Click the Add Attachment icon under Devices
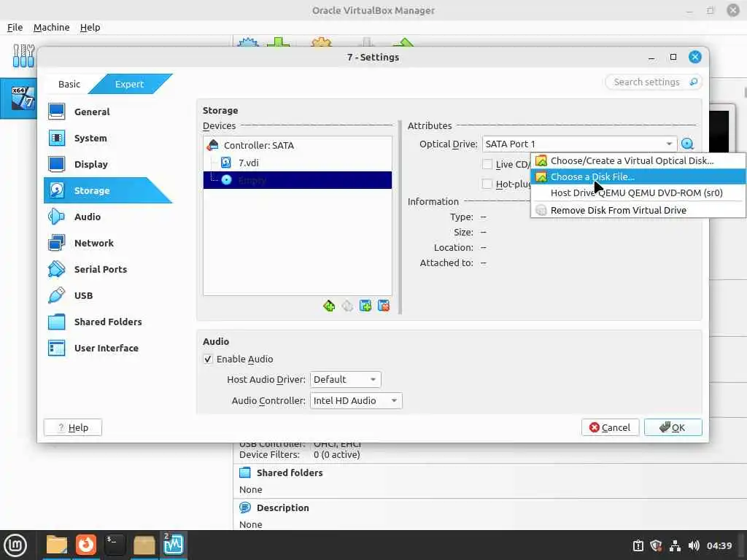 pyautogui.click(x=365, y=306)
